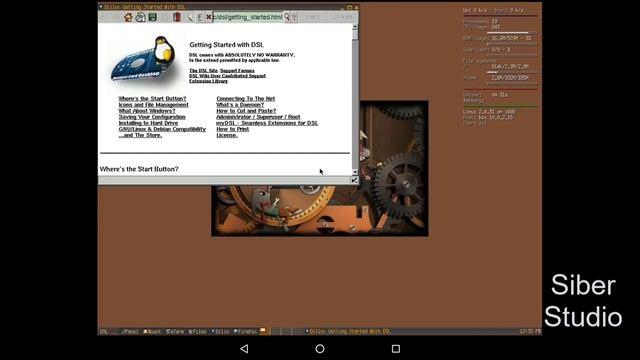Click the taskbar clock
Screen dimensions: 640x360
[530, 331]
